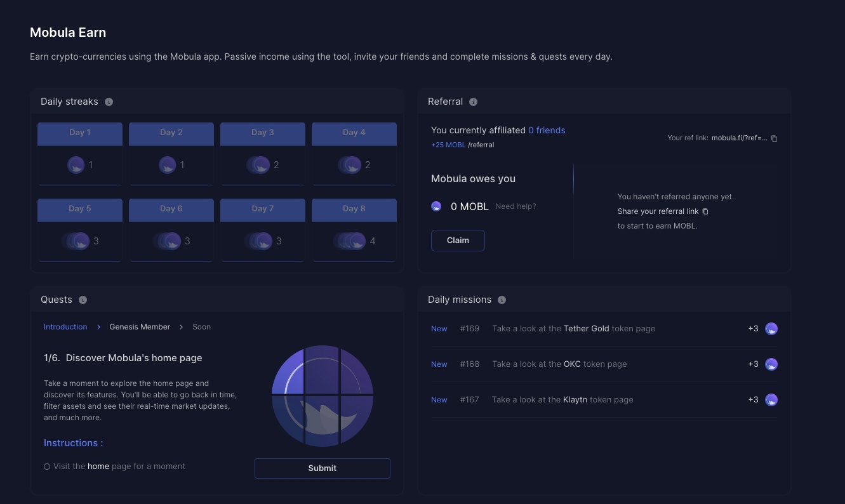845x504 pixels.
Task: Click the reward coin icon for mission #167
Action: [x=771, y=400]
